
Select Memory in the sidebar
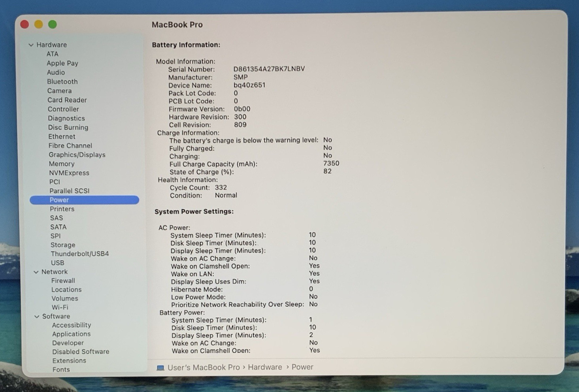(x=61, y=164)
